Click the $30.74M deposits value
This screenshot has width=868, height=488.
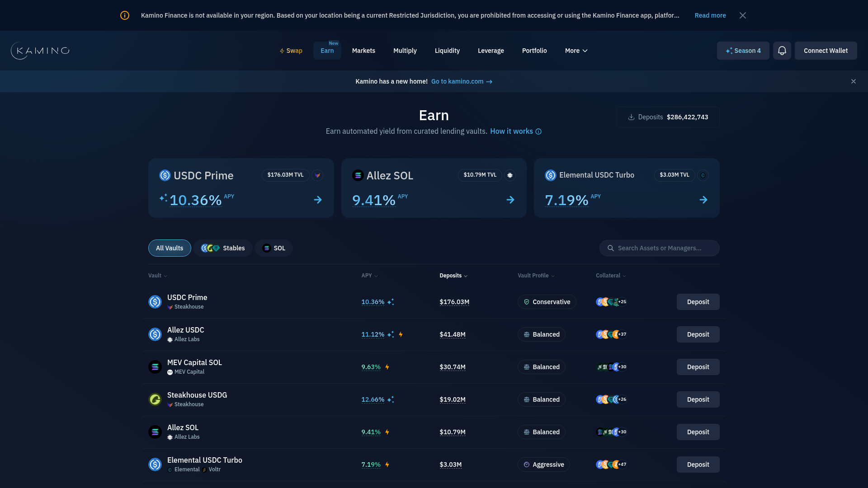[453, 367]
